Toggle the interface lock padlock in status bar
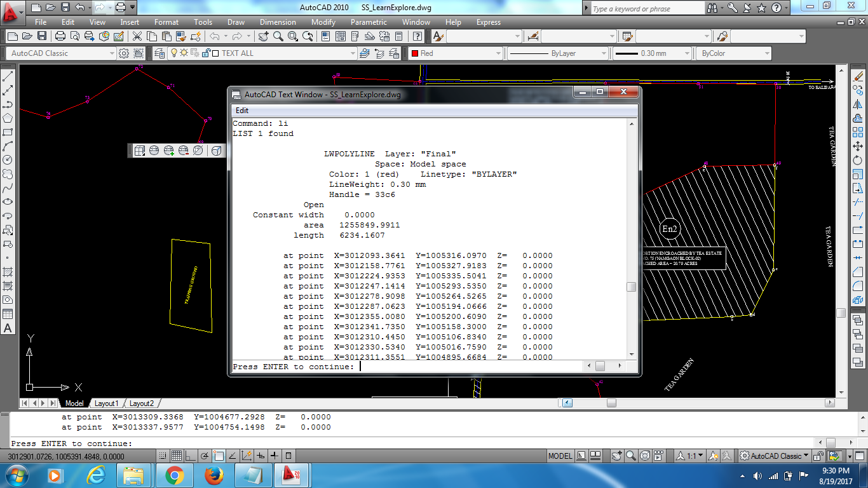 pyautogui.click(x=818, y=455)
